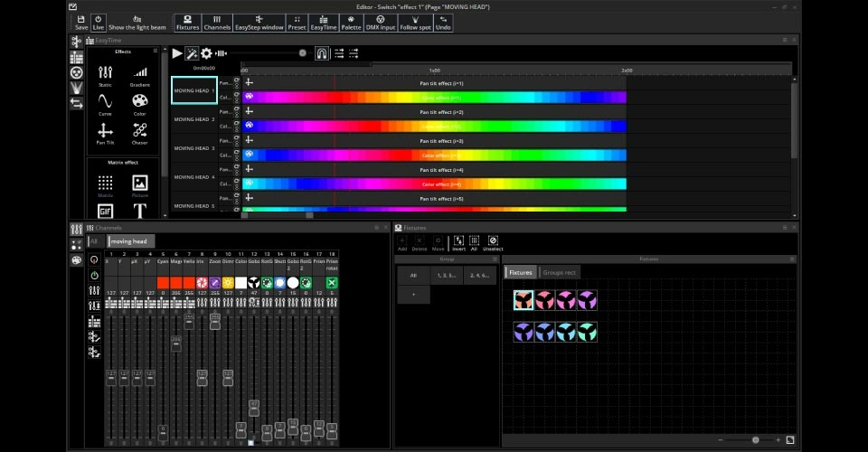
Task: Open the EasyTime settings gear
Action: coord(206,53)
